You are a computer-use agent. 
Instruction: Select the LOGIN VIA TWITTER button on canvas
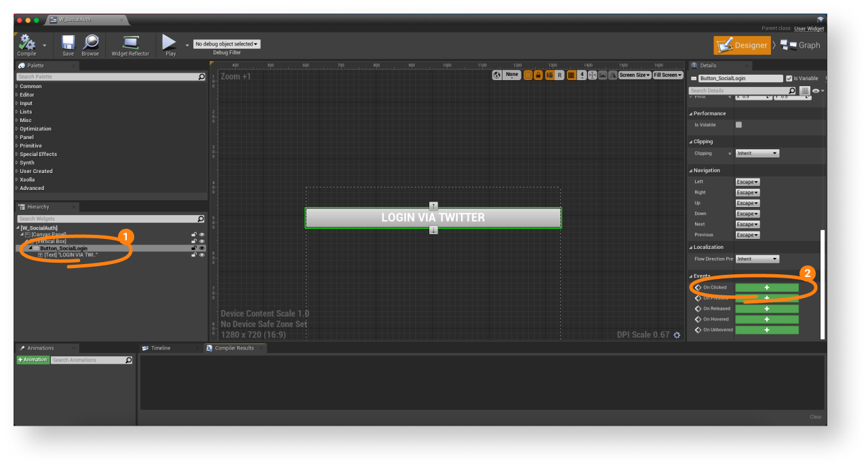[x=433, y=218]
